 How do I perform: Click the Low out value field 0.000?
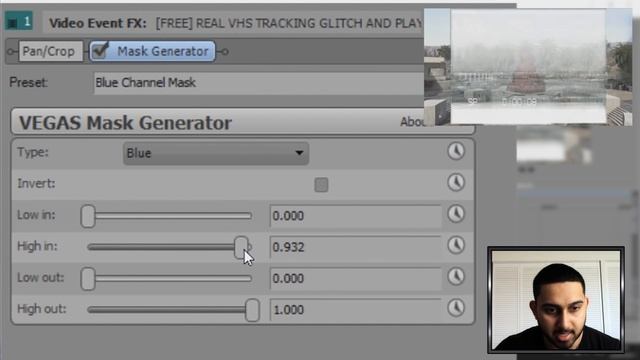[x=355, y=278]
